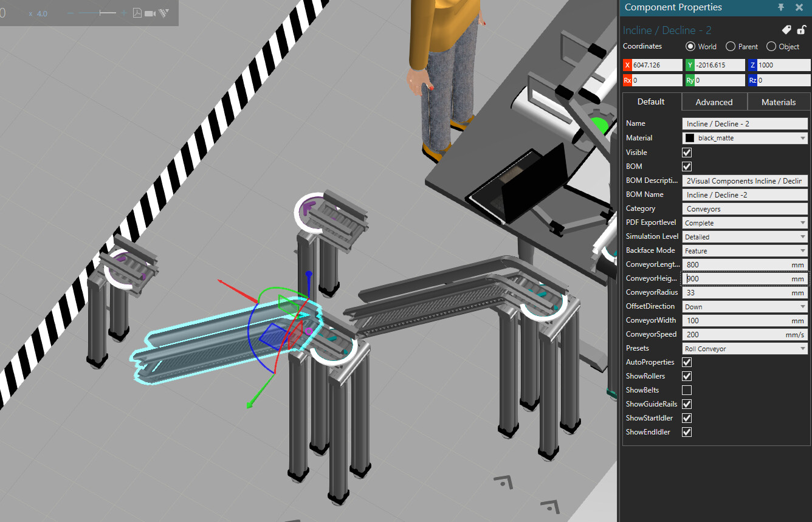Select the Parent coordinates radio button

(x=731, y=47)
